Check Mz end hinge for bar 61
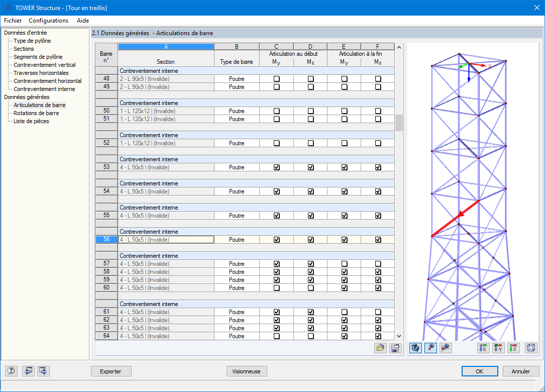 378,313
